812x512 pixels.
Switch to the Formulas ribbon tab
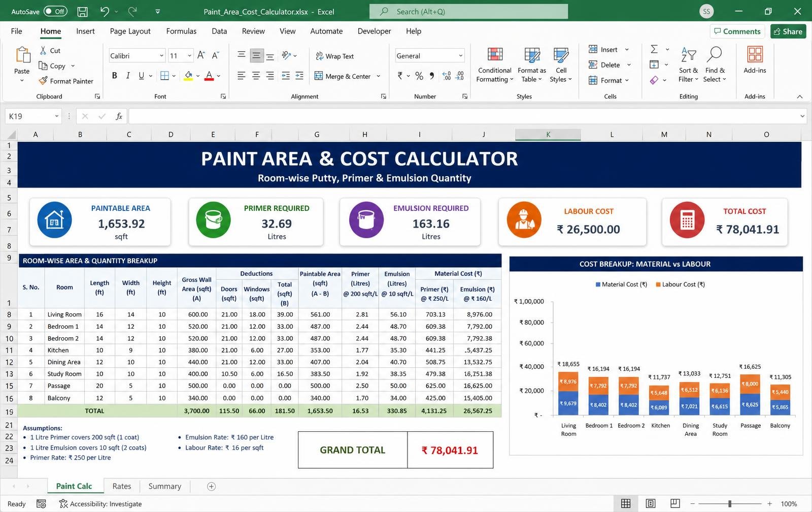[x=181, y=31]
